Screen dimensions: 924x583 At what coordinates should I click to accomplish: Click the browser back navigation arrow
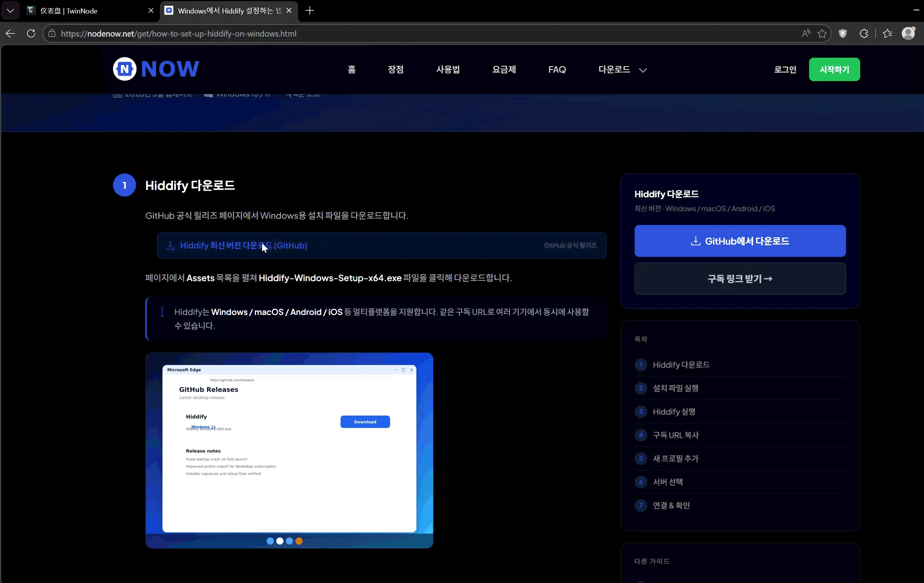(10, 33)
